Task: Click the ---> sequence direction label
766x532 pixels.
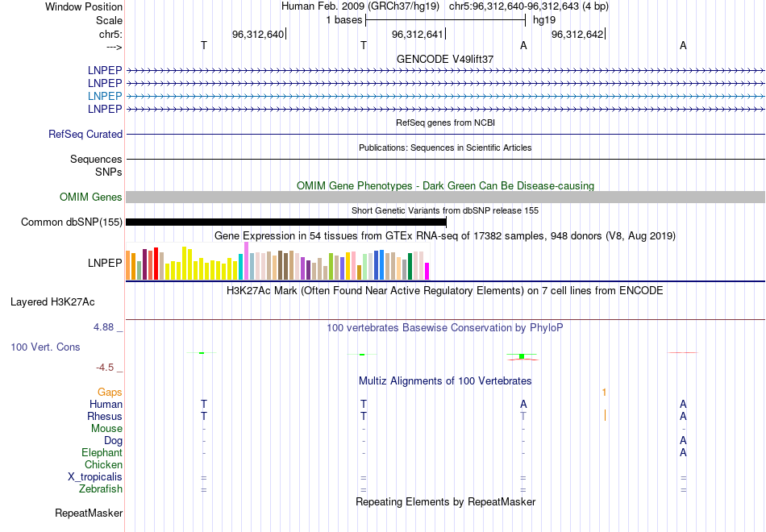Action: pos(114,47)
